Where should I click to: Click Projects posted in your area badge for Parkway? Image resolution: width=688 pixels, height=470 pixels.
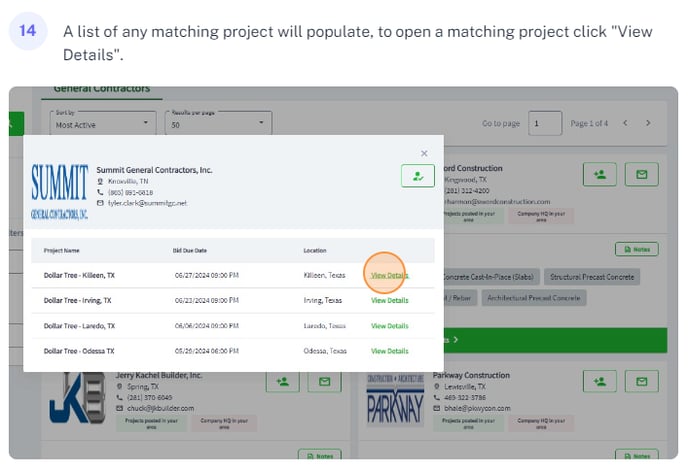pos(468,423)
